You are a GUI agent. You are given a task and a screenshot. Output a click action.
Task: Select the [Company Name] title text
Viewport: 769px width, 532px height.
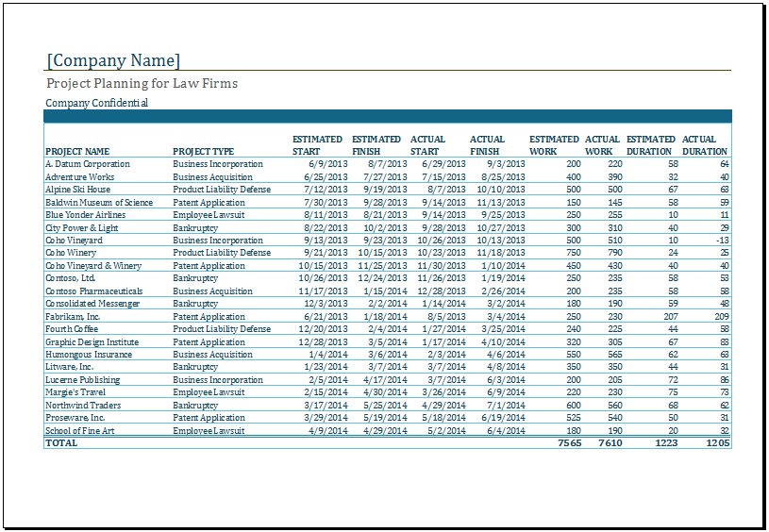(x=113, y=60)
